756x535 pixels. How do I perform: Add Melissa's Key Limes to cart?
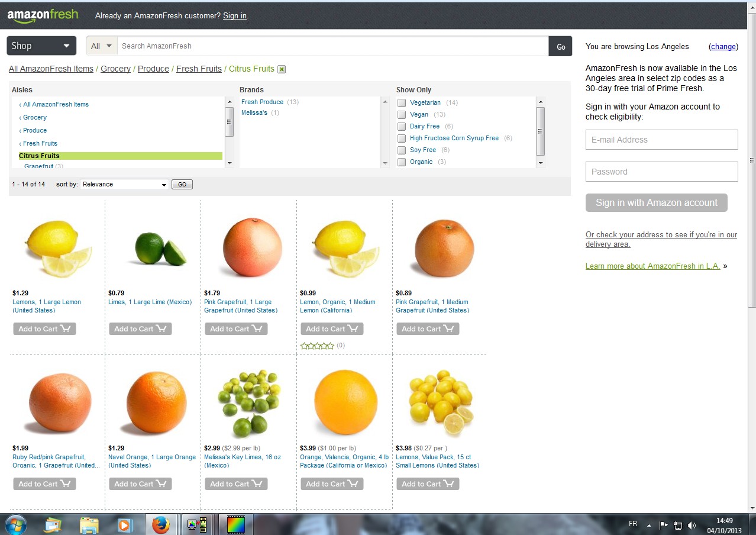236,484
